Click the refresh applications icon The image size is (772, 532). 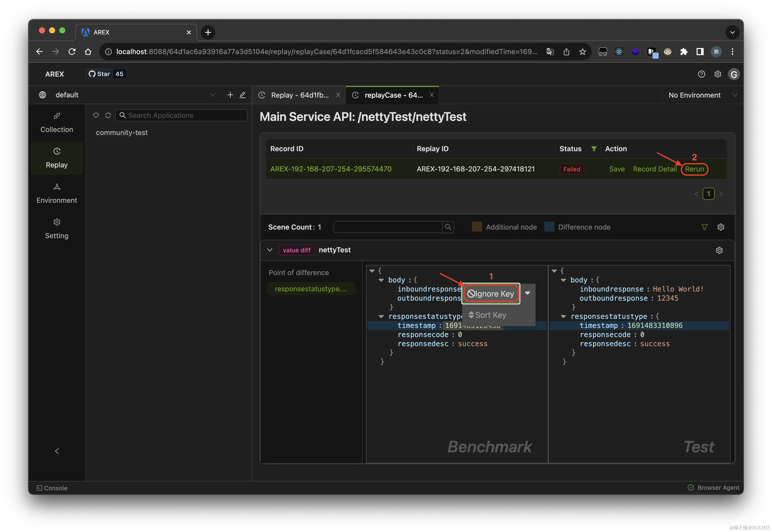[x=108, y=115]
